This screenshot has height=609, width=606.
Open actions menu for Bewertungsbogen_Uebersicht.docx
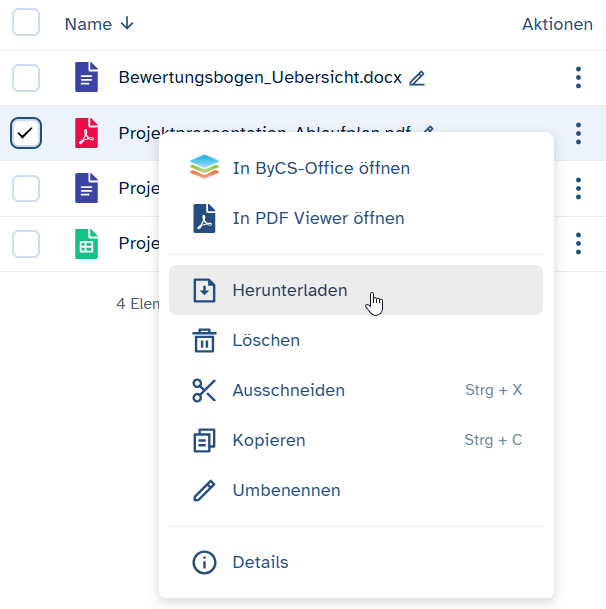pyautogui.click(x=577, y=78)
